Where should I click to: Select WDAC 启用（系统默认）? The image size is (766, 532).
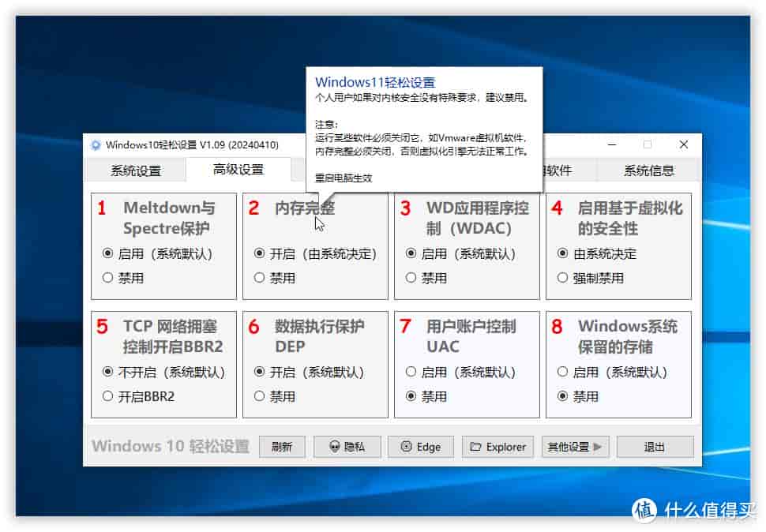coord(460,253)
